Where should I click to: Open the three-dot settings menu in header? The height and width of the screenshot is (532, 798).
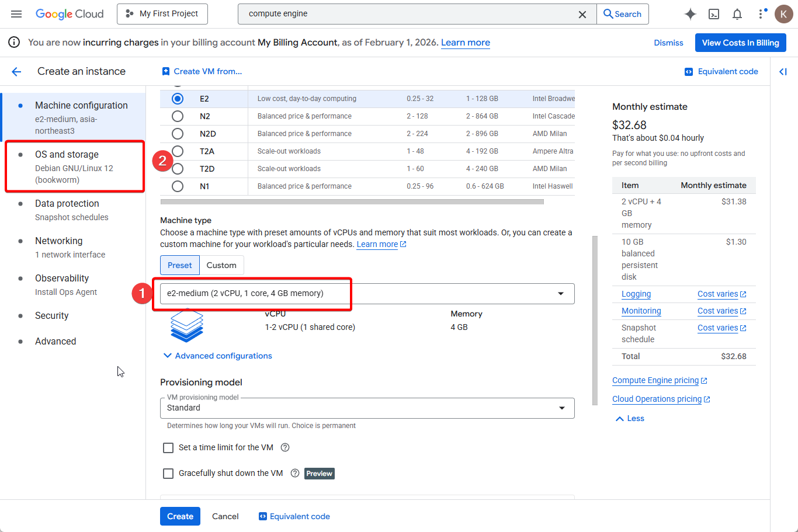pyautogui.click(x=761, y=14)
